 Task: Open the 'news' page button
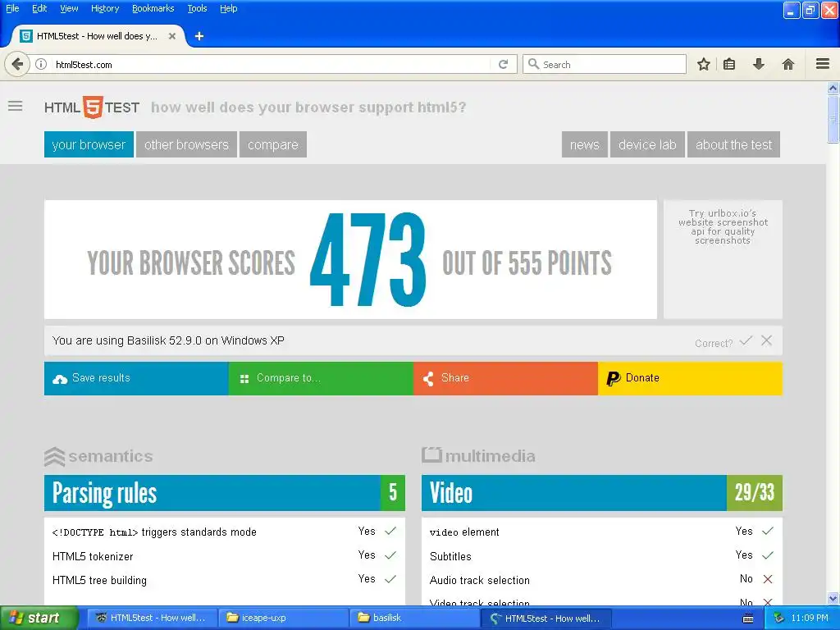584,144
